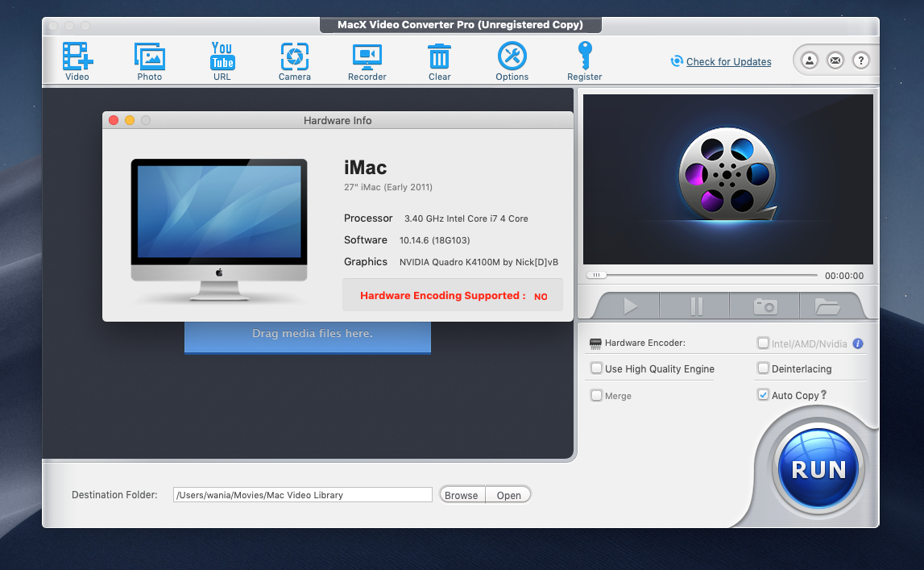Open help with the question mark icon
924x570 pixels.
[x=861, y=60]
